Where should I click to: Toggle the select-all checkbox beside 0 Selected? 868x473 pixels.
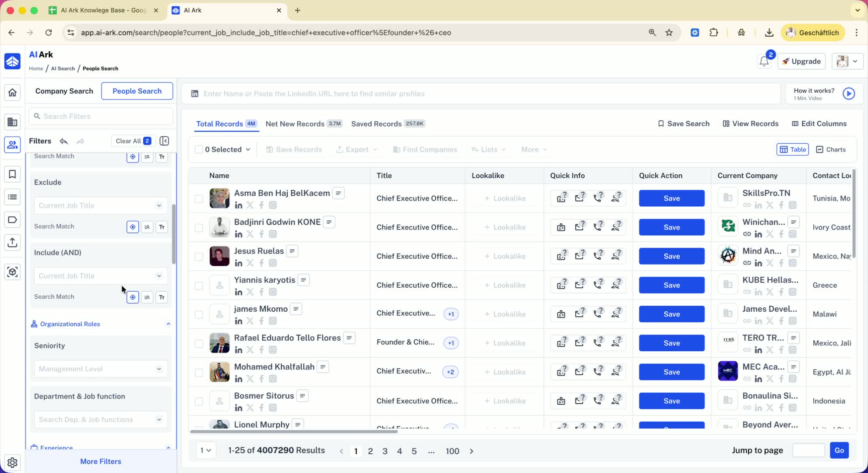coord(199,150)
